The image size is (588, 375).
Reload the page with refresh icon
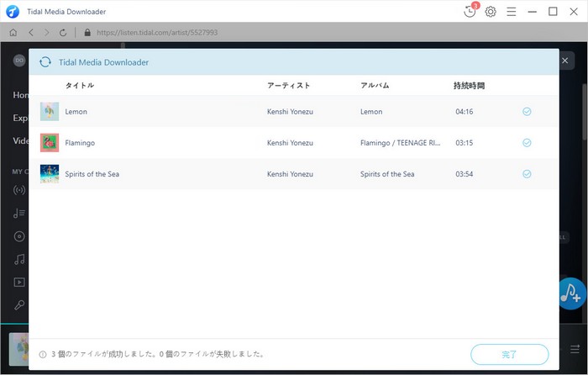tap(63, 33)
